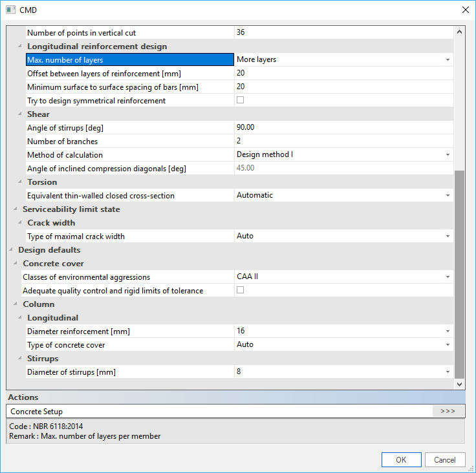The height and width of the screenshot is (473, 476).
Task: Collapse Longitudinal reinforcement design section
Action: click(x=20, y=47)
